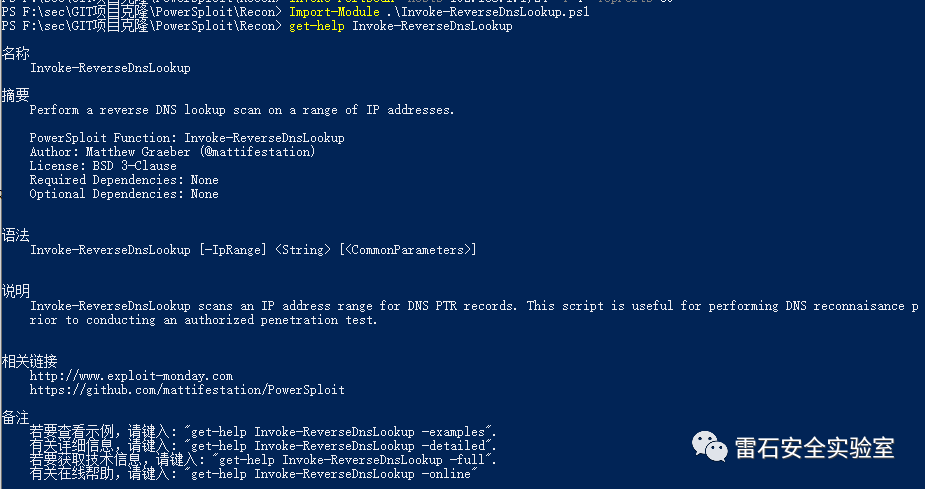925x489 pixels.
Task: Open the exploit-monday.com link
Action: pyautogui.click(x=131, y=376)
